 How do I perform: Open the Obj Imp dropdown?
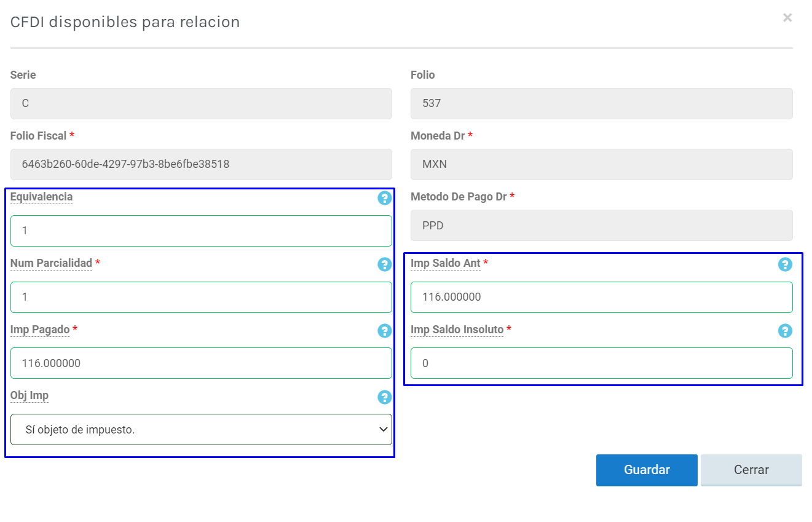(x=201, y=430)
